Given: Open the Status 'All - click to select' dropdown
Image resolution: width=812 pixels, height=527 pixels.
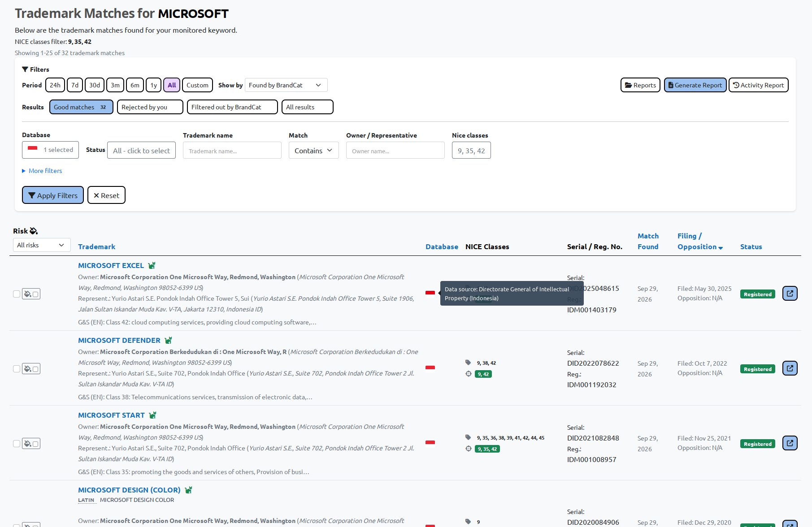Looking at the screenshot, I should click(x=141, y=151).
